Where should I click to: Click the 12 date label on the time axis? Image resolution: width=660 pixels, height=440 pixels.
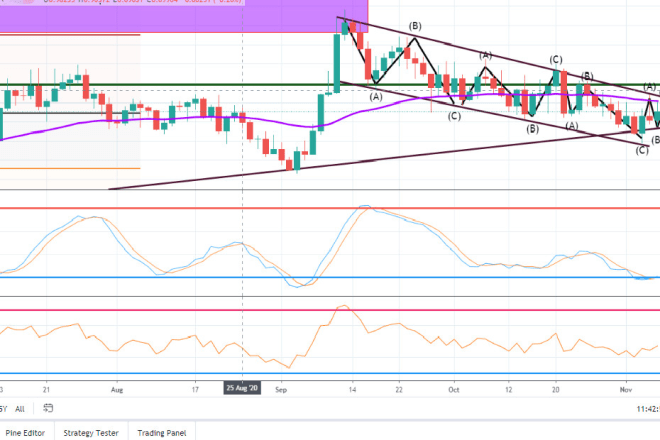(x=508, y=389)
